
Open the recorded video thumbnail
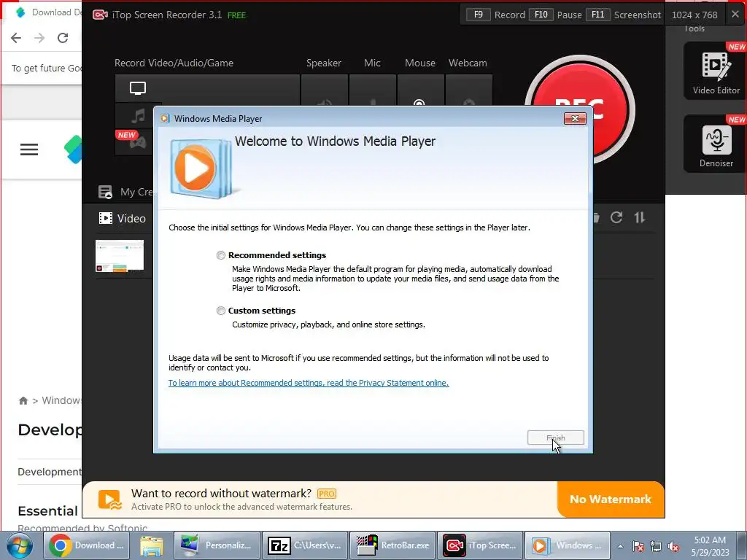point(120,256)
